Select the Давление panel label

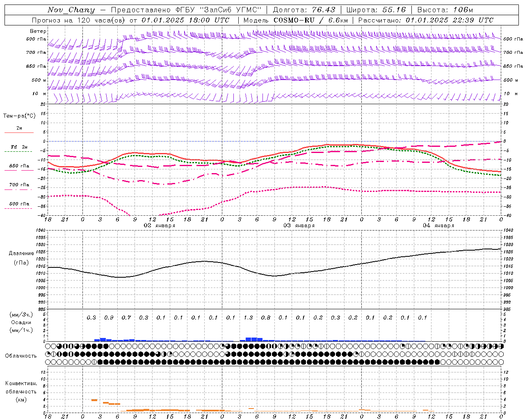[21, 253]
